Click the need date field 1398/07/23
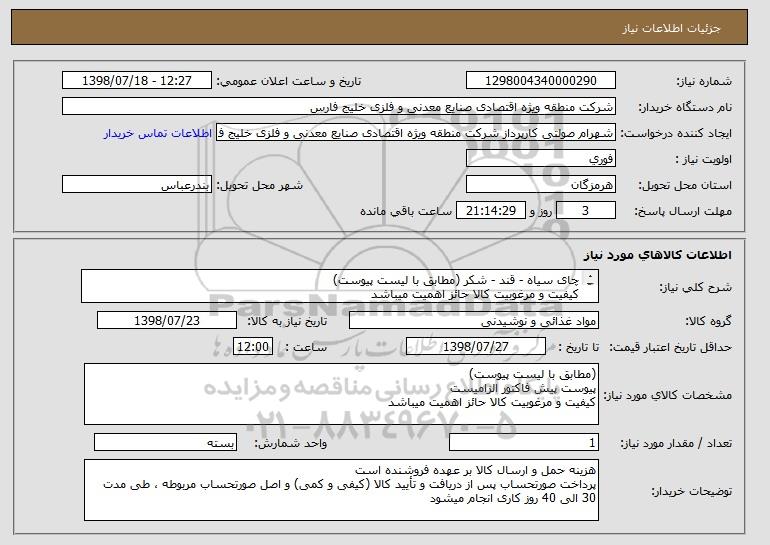Image resolution: width=770 pixels, height=545 pixels. click(167, 321)
